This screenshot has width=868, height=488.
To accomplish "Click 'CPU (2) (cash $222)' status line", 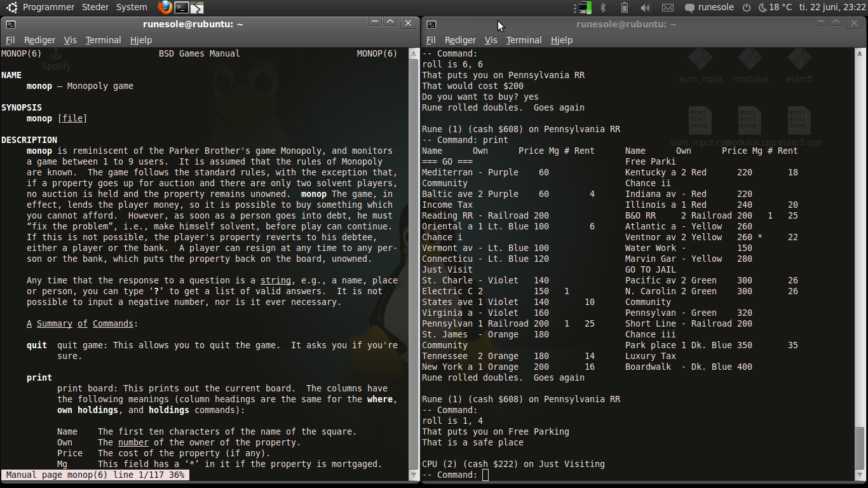I will tap(513, 464).
